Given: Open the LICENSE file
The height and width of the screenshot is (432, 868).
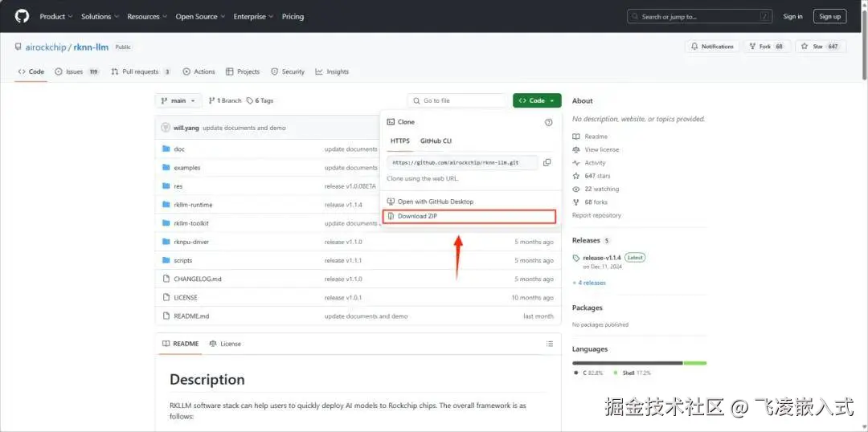Looking at the screenshot, I should (x=186, y=298).
